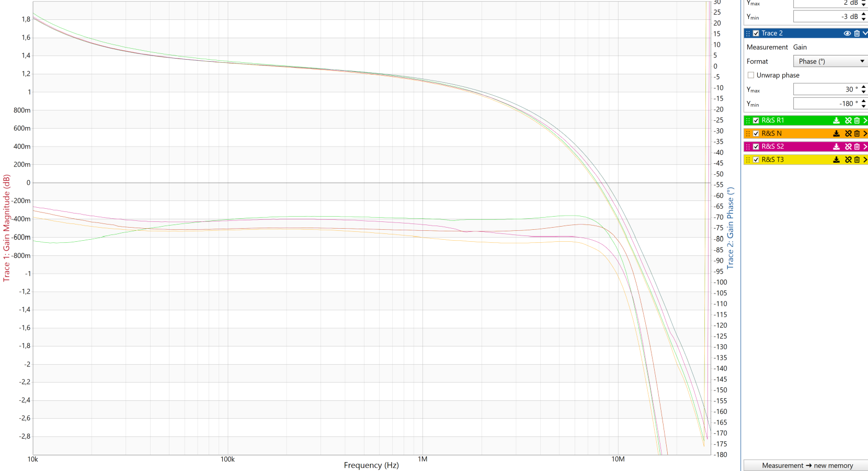Viewport: 868px width, 471px height.
Task: Decrease the 30 ° Ymax value with down arrow
Action: coord(864,92)
